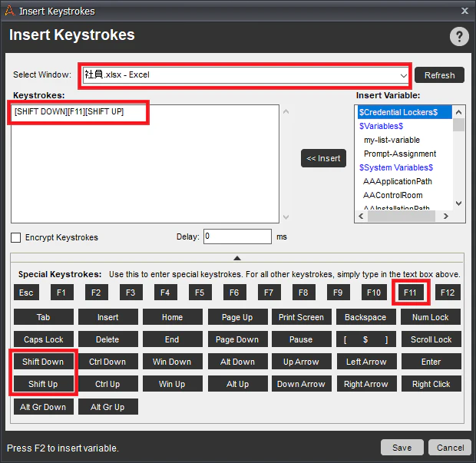Insert the F7 keystroke

[269, 293]
